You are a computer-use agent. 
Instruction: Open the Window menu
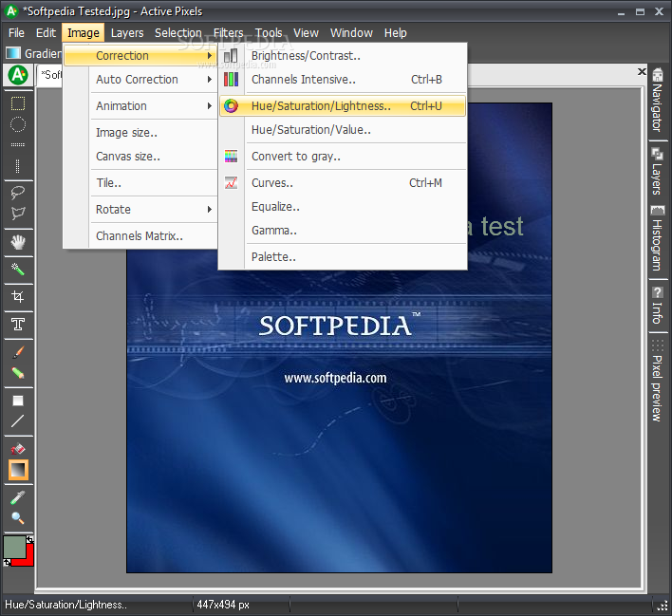351,33
